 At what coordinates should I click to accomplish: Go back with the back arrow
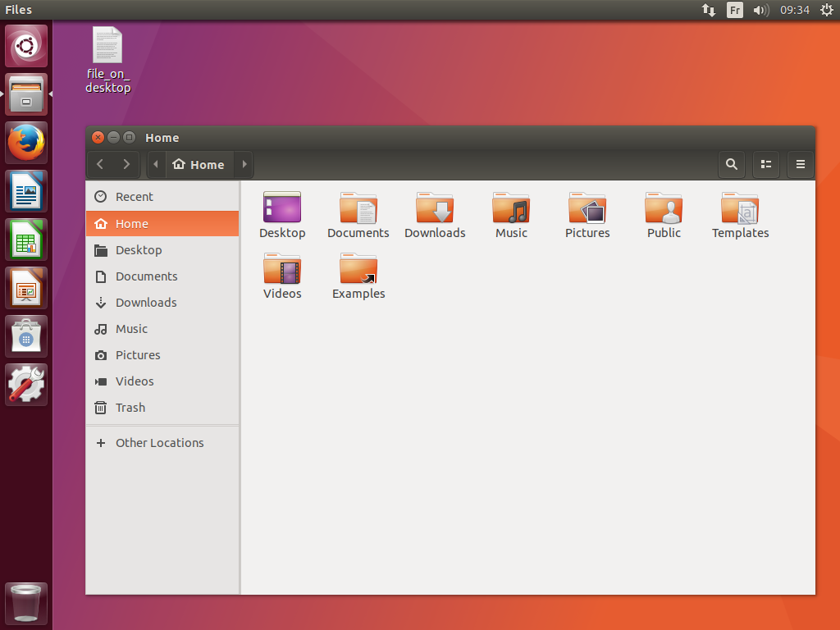tap(100, 164)
